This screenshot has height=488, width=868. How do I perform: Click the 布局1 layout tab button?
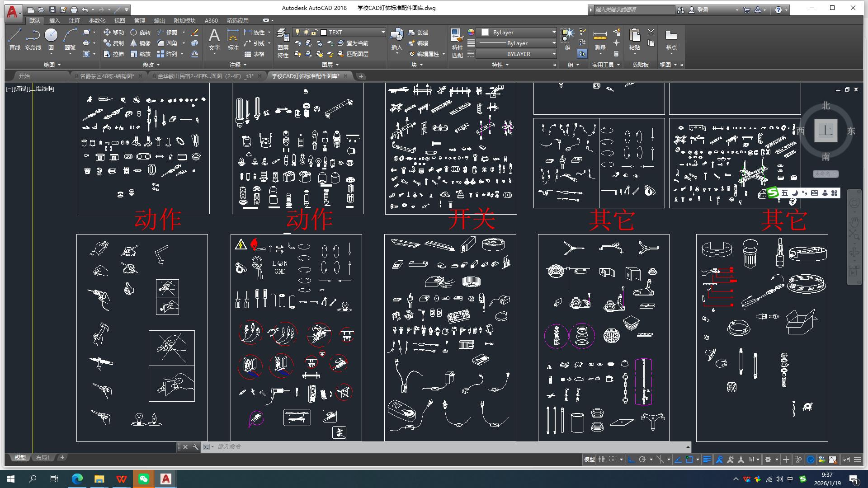click(42, 457)
